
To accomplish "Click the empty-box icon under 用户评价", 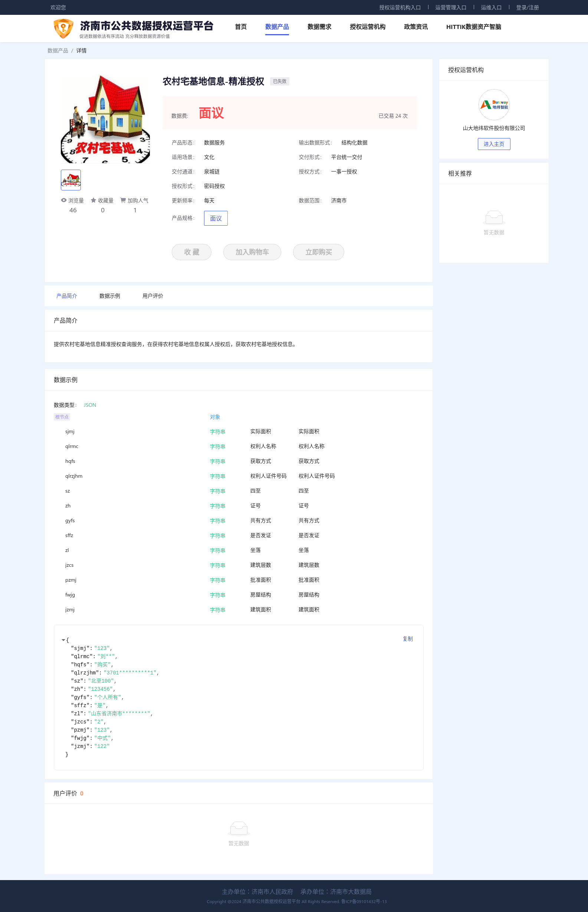I will (239, 828).
